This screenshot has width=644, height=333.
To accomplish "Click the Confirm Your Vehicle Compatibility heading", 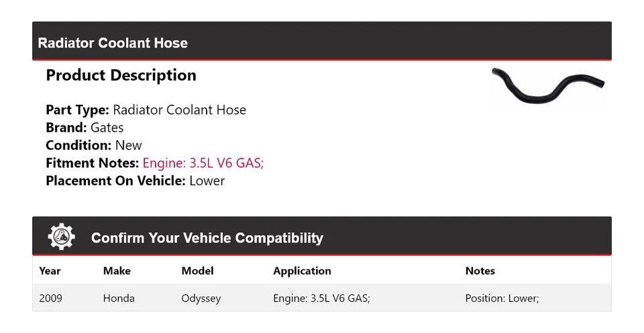I will click(x=207, y=238).
